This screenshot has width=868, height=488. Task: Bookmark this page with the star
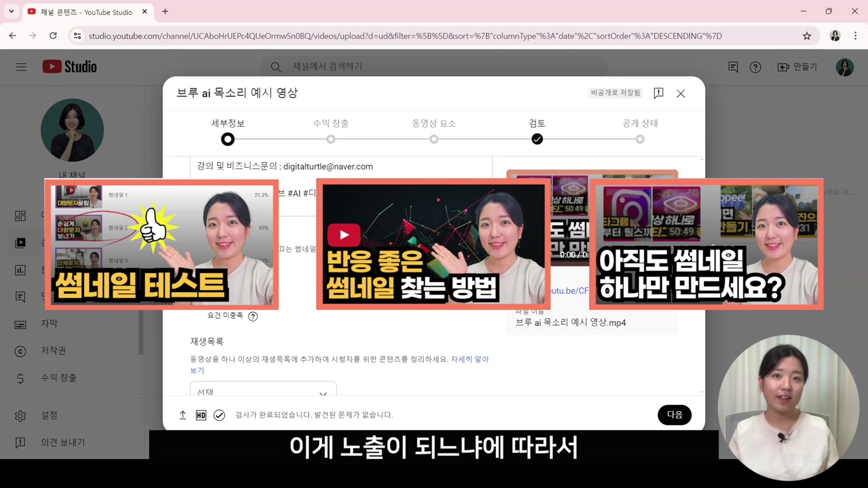point(807,36)
